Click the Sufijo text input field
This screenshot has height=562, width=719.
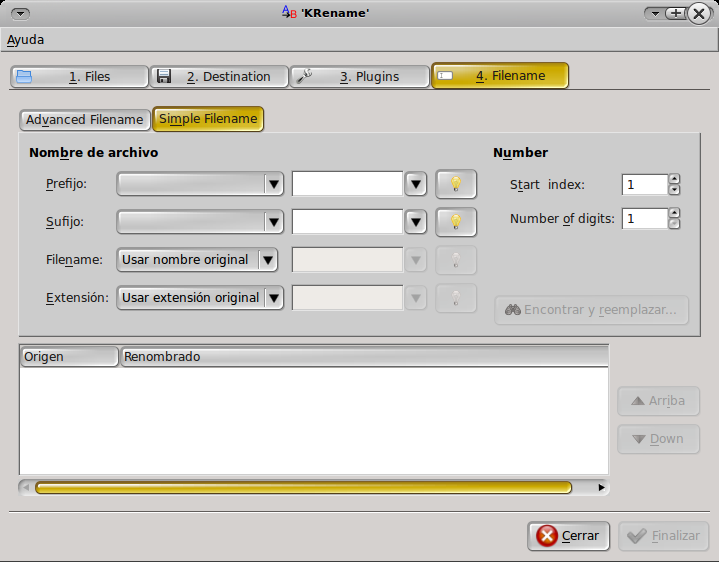(347, 222)
